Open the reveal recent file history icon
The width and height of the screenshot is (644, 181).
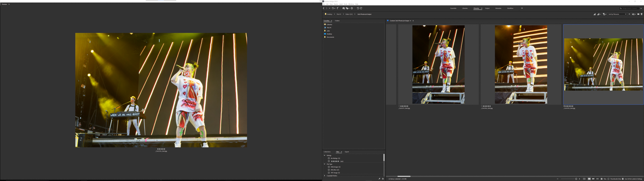333,8
